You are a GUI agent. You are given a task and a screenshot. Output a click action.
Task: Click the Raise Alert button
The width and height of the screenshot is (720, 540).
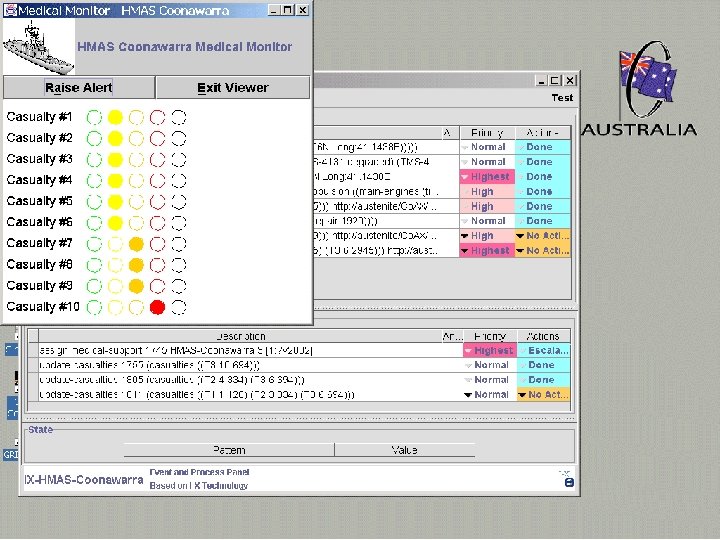click(x=79, y=87)
